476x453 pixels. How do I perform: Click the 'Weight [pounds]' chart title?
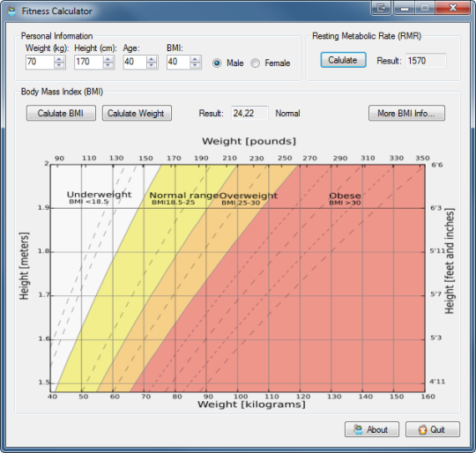pos(249,141)
